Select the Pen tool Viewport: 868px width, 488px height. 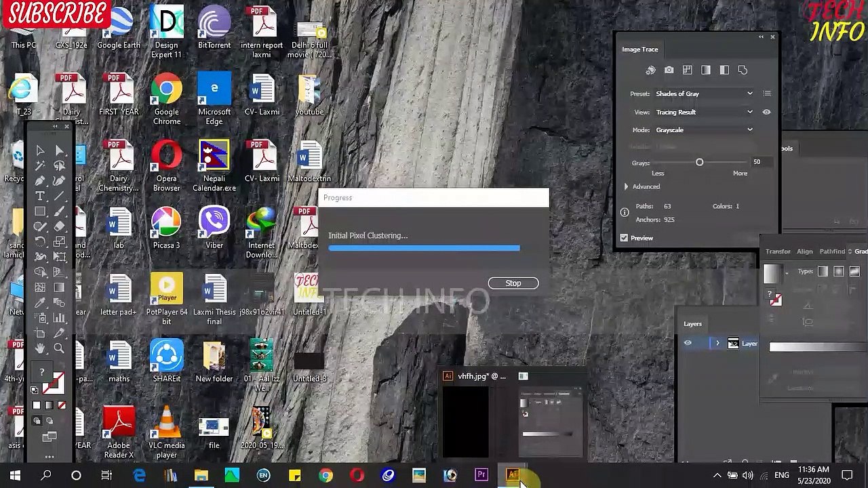point(40,181)
